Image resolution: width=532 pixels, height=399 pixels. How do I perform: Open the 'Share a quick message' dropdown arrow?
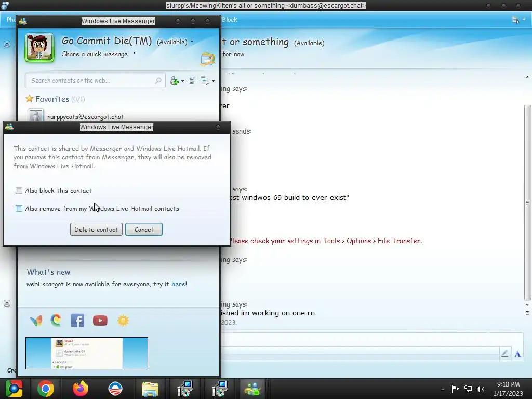(x=135, y=53)
